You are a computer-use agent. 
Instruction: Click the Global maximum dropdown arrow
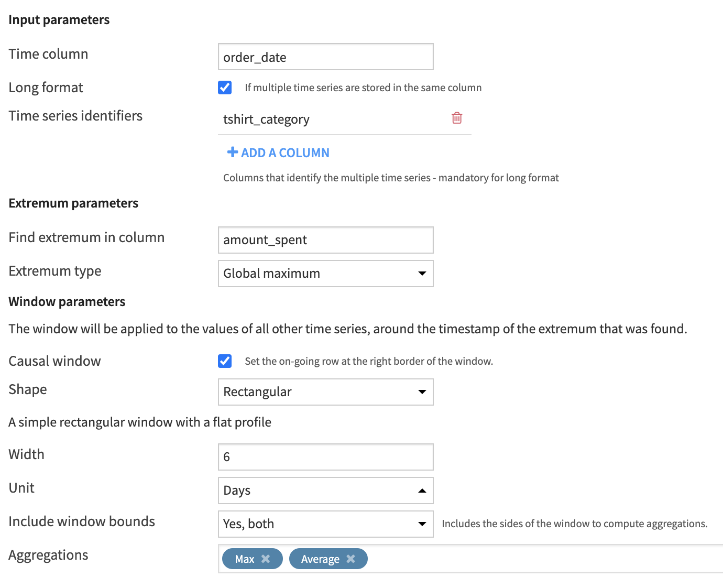click(x=422, y=274)
